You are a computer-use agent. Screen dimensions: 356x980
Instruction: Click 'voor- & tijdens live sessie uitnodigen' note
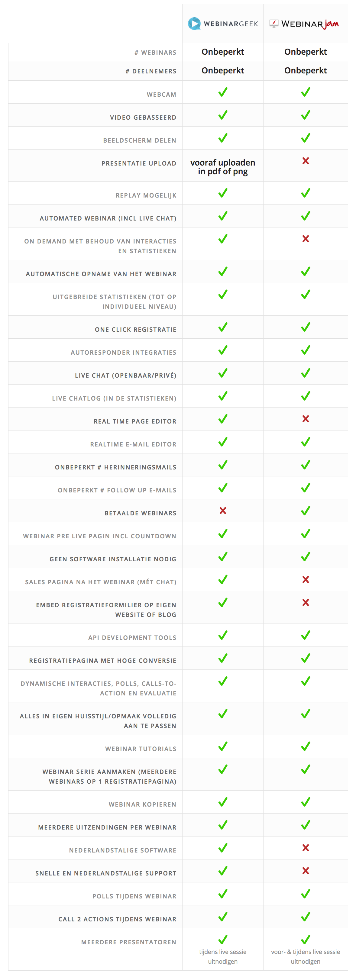[x=305, y=956]
